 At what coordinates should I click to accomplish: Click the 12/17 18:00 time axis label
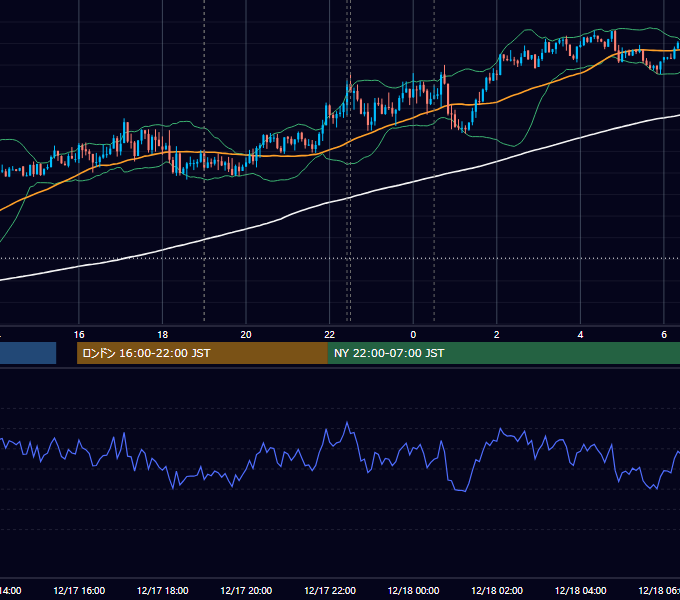[x=163, y=590]
